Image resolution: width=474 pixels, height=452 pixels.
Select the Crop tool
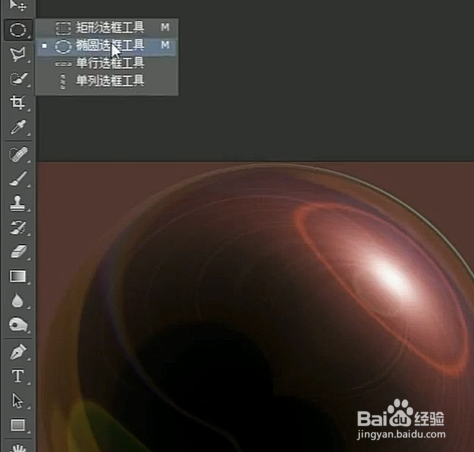point(18,102)
